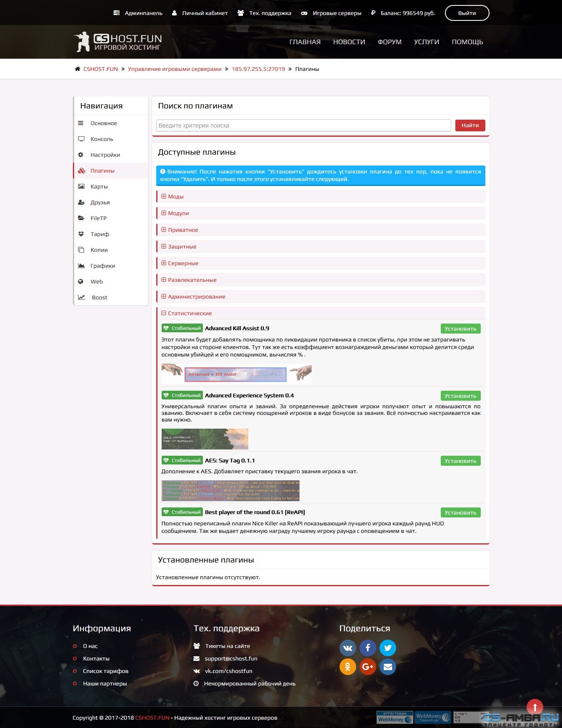Open vk.com/cshostfun link
Screen dimensions: 562x728
pos(229,671)
